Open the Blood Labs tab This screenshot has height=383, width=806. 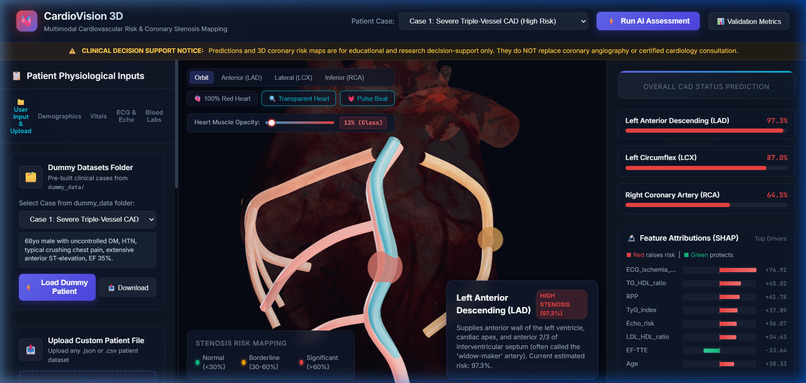153,116
